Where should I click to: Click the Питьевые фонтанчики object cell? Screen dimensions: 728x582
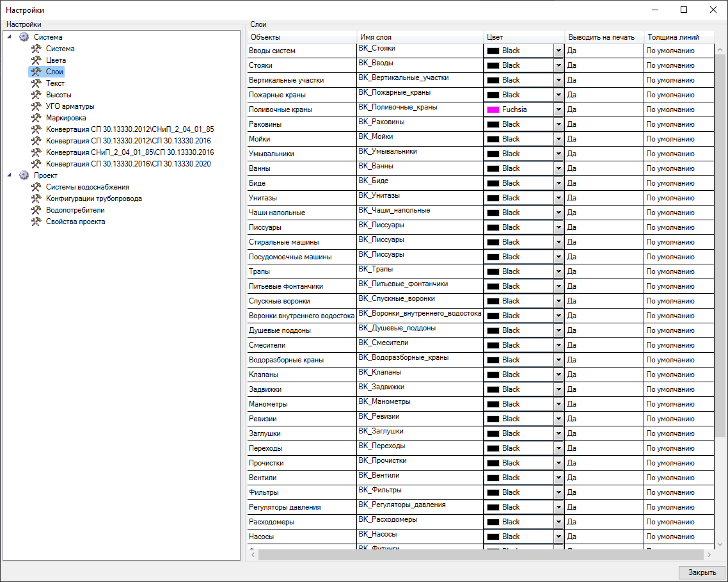click(302, 286)
